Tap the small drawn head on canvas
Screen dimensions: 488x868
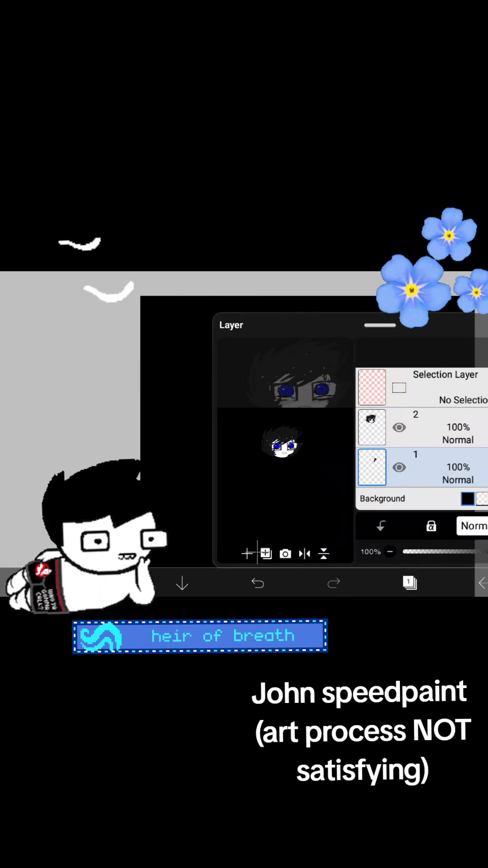point(281,442)
